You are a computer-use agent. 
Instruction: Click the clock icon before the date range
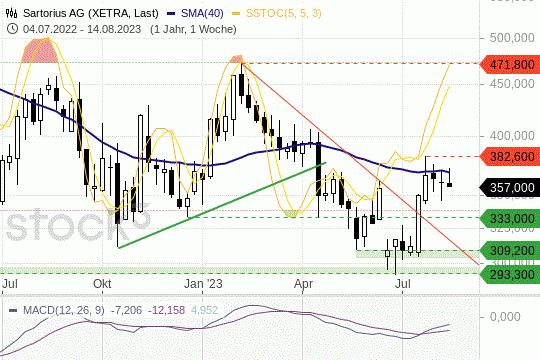pyautogui.click(x=12, y=29)
